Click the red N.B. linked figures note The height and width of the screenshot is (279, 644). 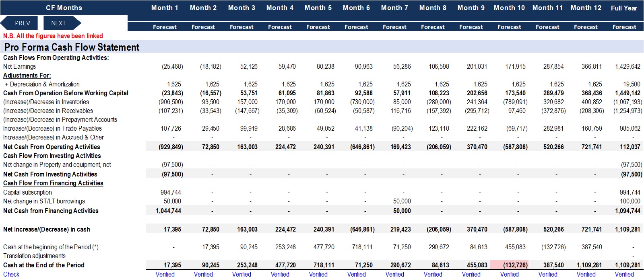(53, 36)
